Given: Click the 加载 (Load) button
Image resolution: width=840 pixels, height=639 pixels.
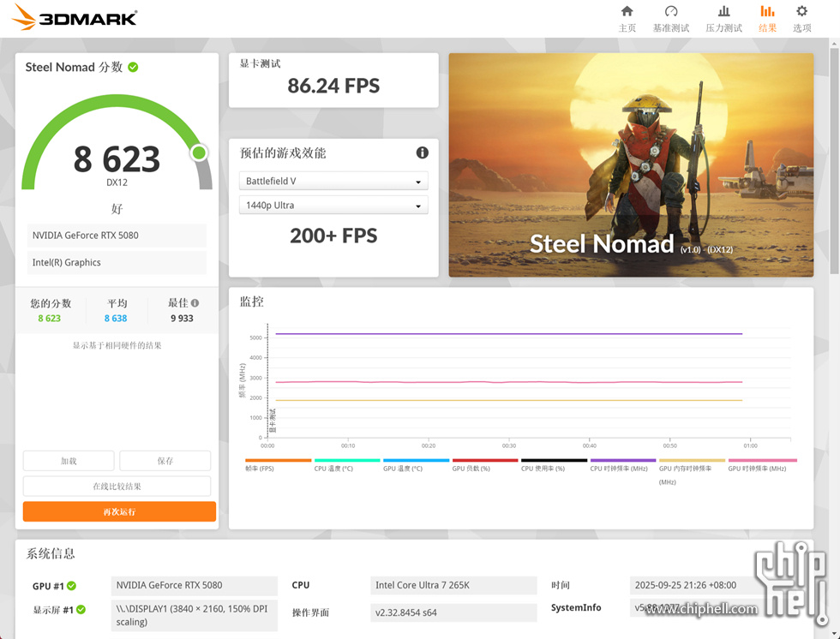Looking at the screenshot, I should [x=69, y=461].
